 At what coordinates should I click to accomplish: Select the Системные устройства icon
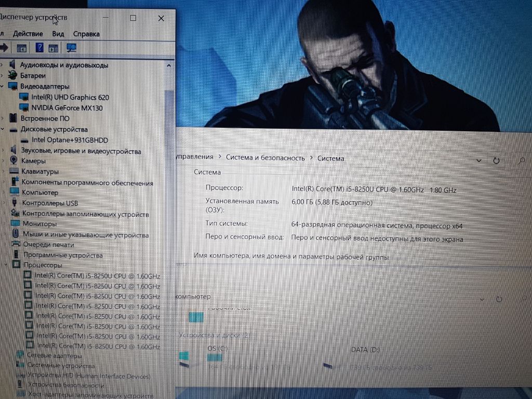tap(21, 365)
